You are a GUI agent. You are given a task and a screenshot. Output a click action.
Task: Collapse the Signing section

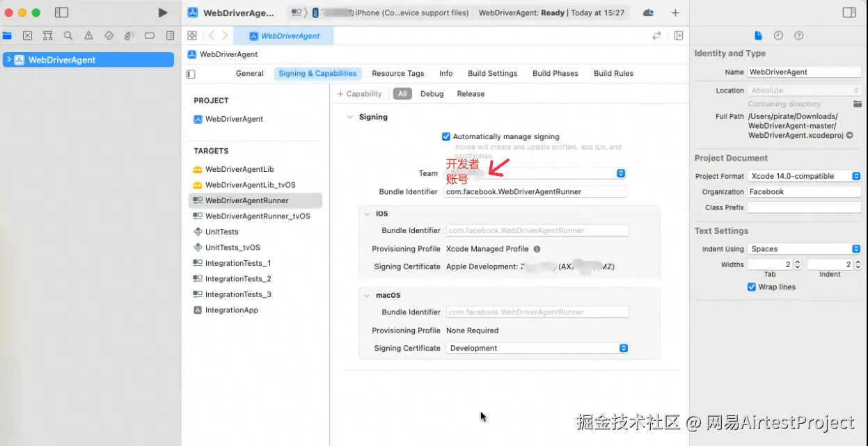coord(350,117)
